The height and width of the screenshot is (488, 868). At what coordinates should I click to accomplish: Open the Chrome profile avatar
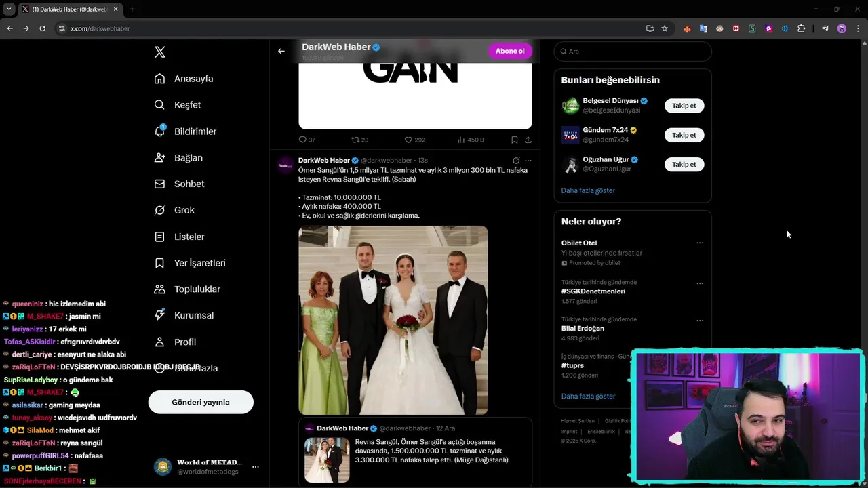coord(842,28)
